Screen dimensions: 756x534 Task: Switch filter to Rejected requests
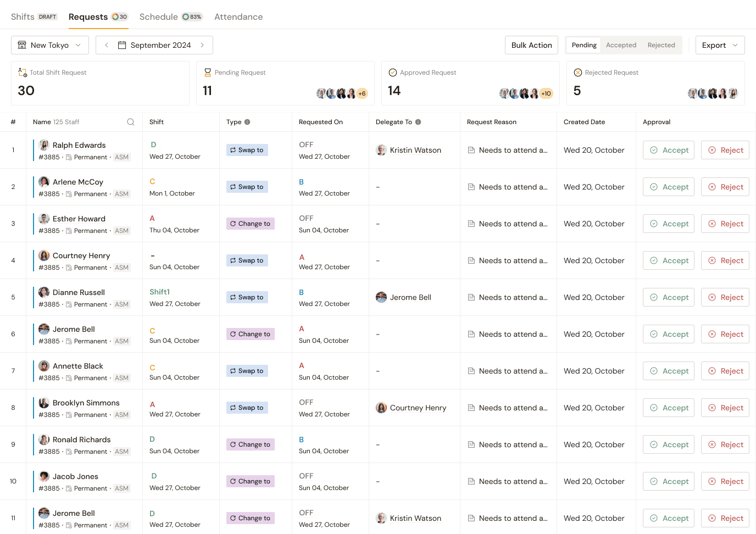pyautogui.click(x=661, y=45)
